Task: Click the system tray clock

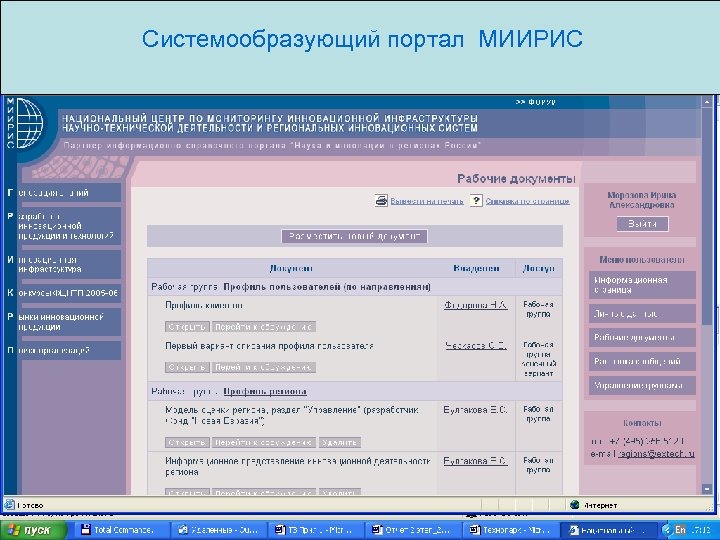Action: tap(700, 530)
